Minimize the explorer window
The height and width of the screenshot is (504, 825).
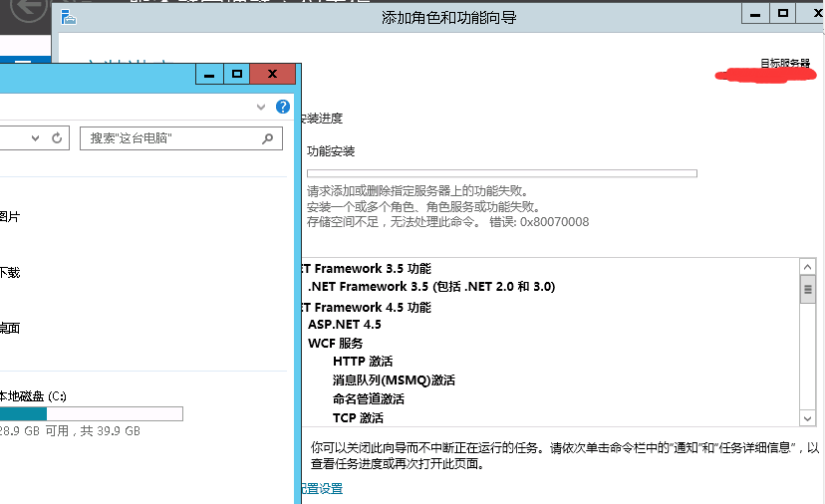coord(209,74)
